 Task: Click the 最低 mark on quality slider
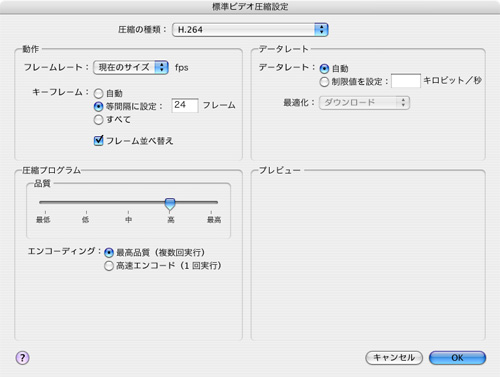pos(43,219)
